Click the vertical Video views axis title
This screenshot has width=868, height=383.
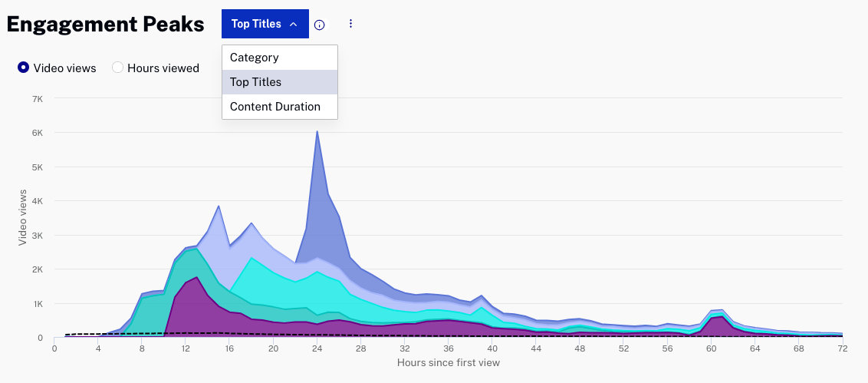pos(23,217)
